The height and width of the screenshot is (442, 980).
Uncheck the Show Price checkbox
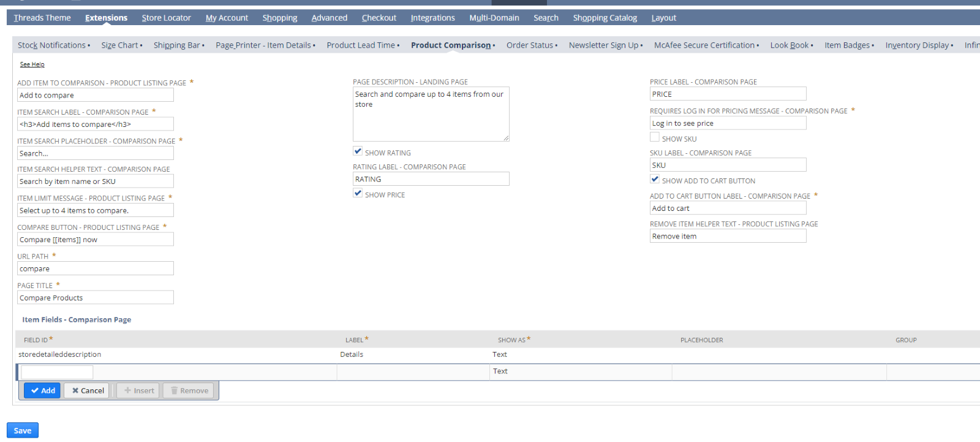click(x=358, y=193)
